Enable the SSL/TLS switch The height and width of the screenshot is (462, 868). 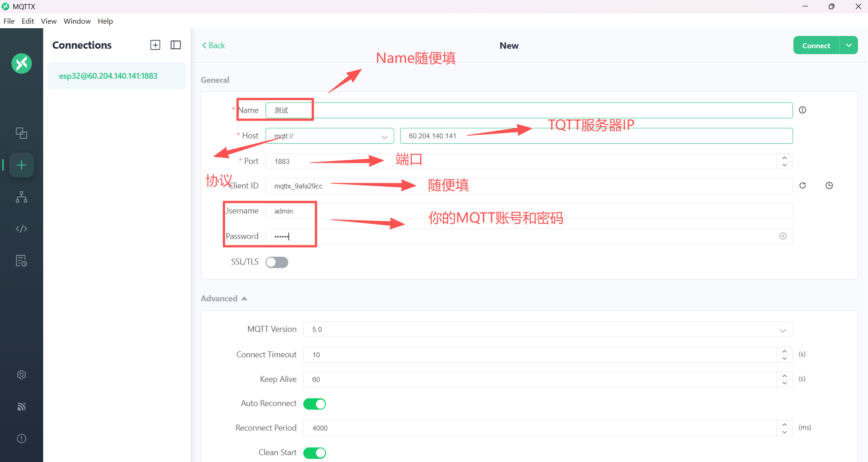tap(277, 262)
